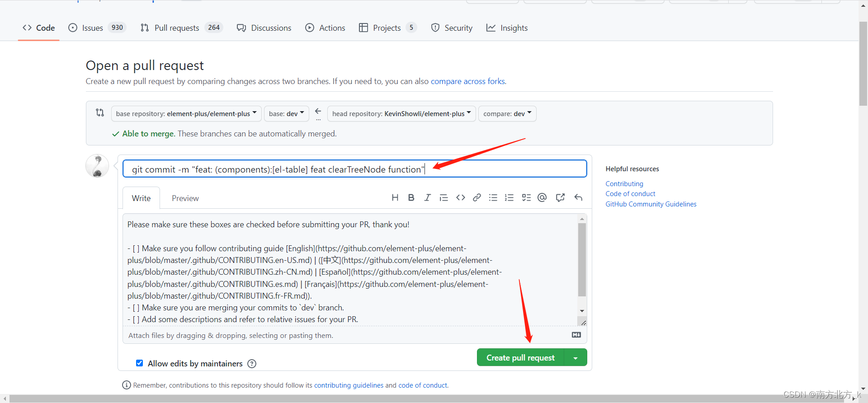The height and width of the screenshot is (403, 868).
Task: Click the info icon beside Remember notice
Action: pyautogui.click(x=127, y=385)
